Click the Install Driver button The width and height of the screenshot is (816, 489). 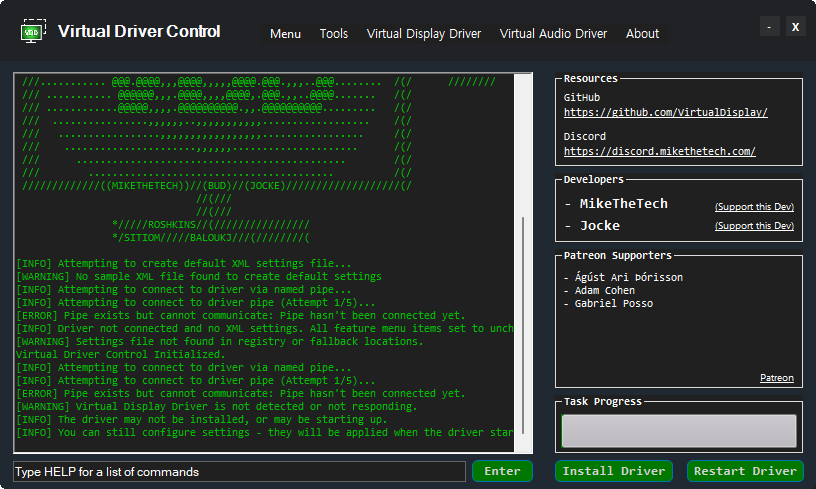click(614, 471)
